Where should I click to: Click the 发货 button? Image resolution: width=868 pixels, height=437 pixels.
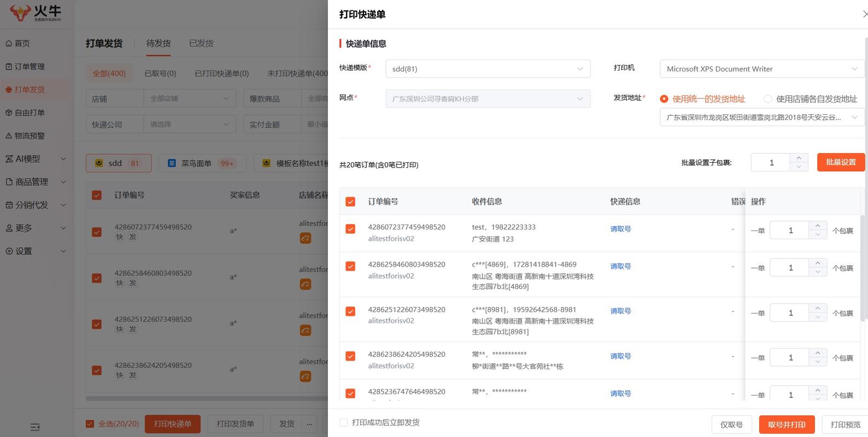click(x=286, y=424)
